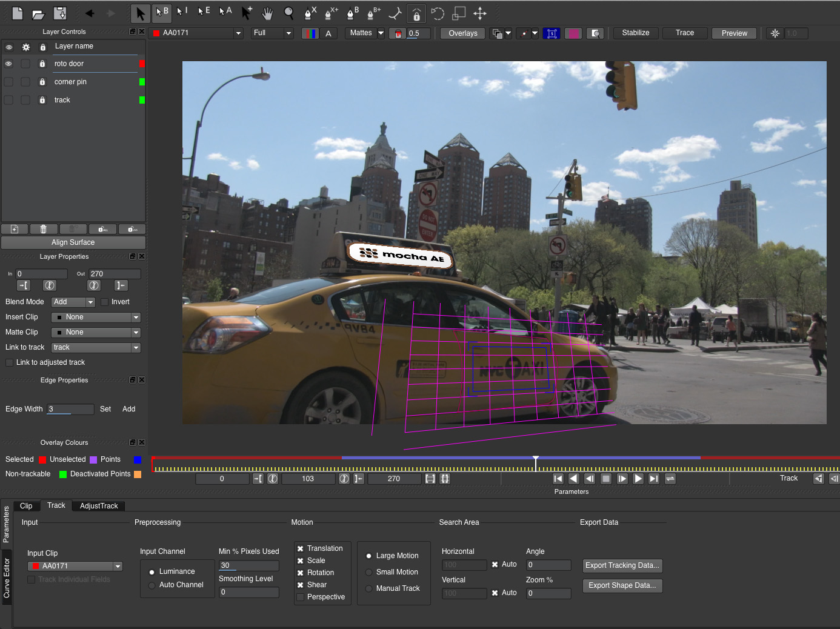Enable the Perspective motion checkbox
Screen dimensions: 840x629
pos(301,597)
